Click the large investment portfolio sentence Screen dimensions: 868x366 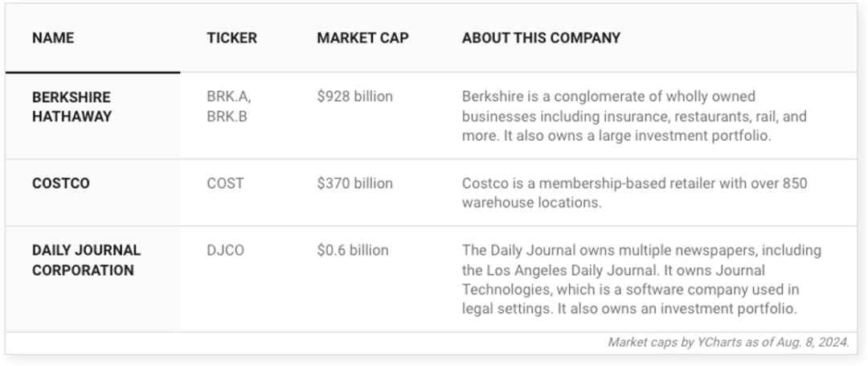coord(637,136)
